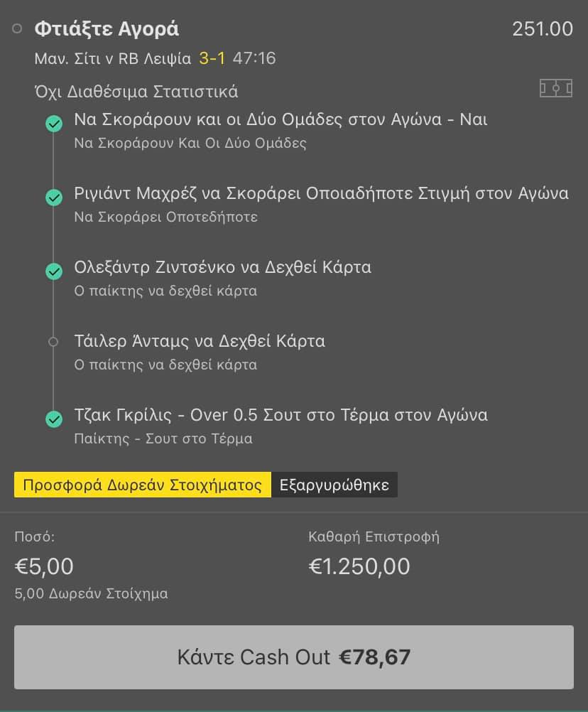Click the green check beside Both Teams to Score
The image size is (588, 712).
pos(53,124)
